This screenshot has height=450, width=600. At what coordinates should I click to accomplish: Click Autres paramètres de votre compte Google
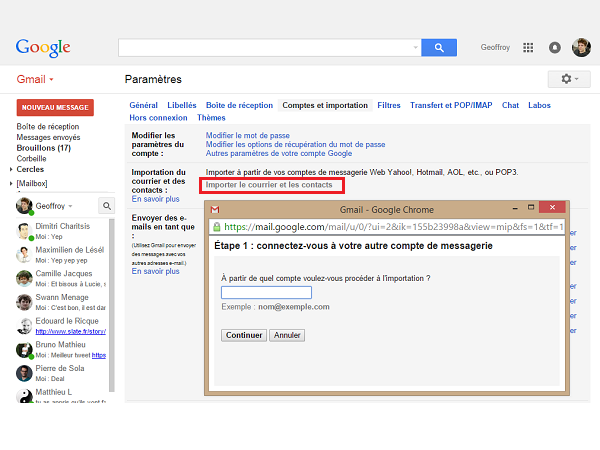(x=279, y=153)
